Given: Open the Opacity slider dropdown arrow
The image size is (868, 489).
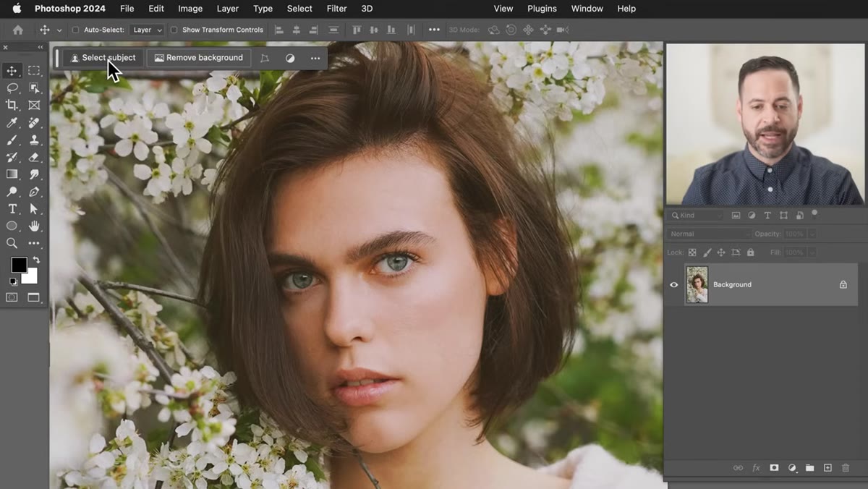Looking at the screenshot, I should pyautogui.click(x=812, y=234).
